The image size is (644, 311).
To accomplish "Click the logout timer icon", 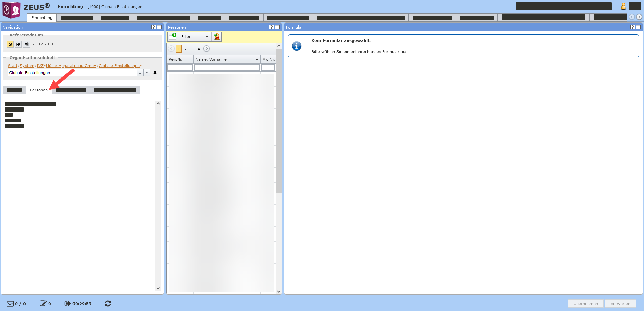I will [67, 303].
